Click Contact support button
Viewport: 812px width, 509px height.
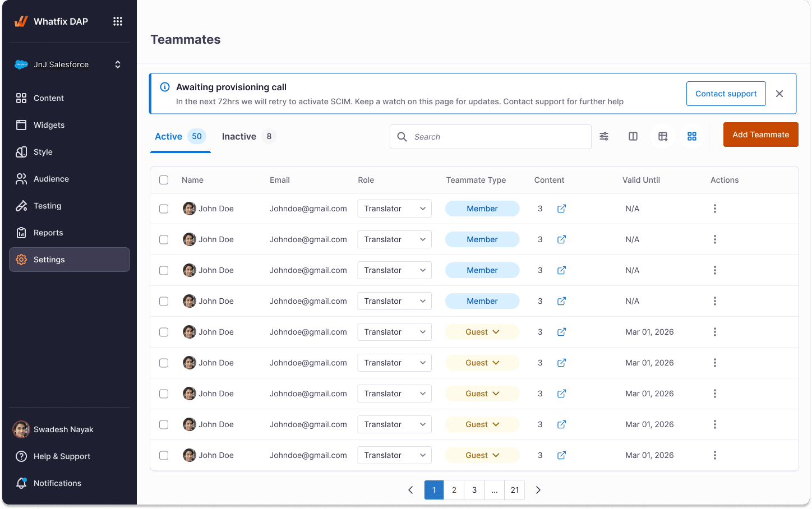tap(726, 94)
